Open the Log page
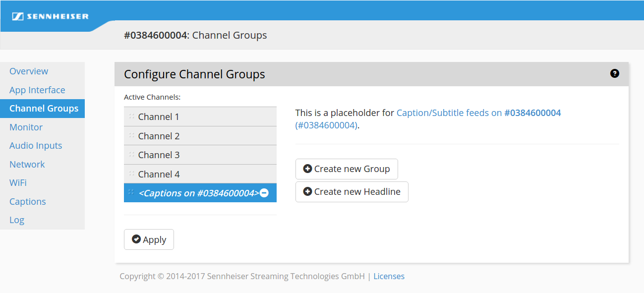 pyautogui.click(x=17, y=220)
